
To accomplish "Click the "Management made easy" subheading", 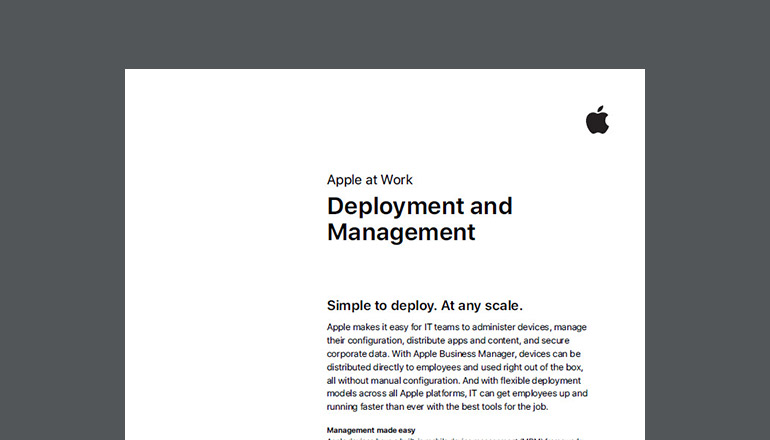I will click(x=371, y=430).
